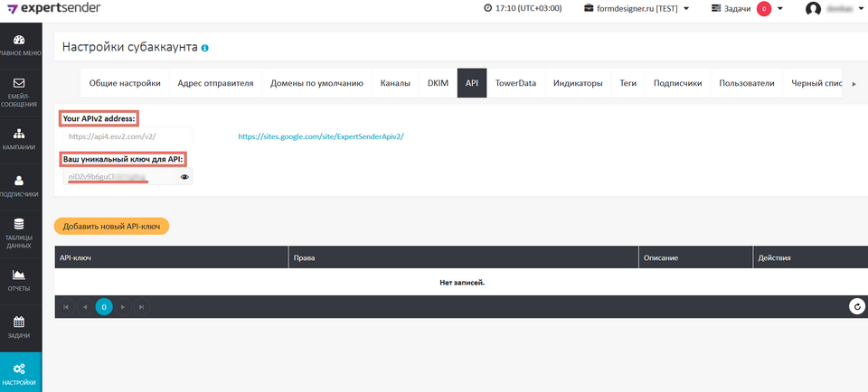This screenshot has width=868, height=392.
Task: Click the info icon beside page title
Action: coord(205,47)
